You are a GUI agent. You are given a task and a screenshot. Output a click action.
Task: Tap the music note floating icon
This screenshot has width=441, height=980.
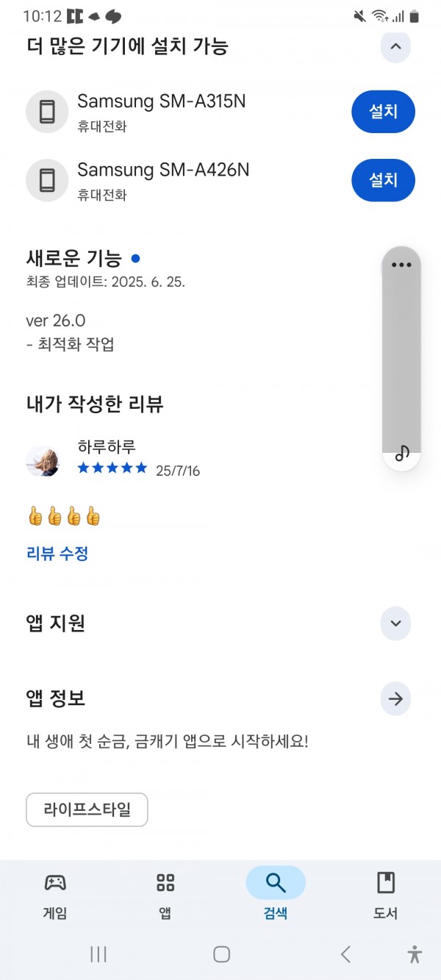pos(401,454)
